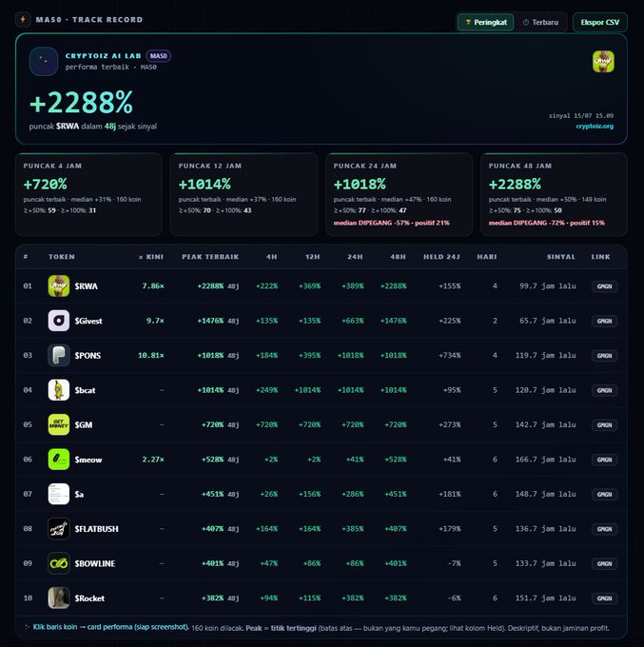644x647 pixels.
Task: Click the $a token icon
Action: [59, 494]
